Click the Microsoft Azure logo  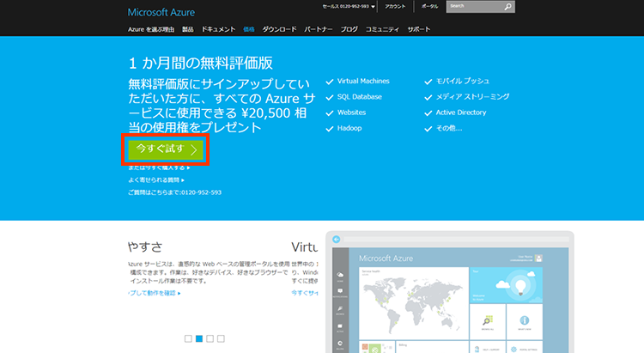(x=161, y=12)
